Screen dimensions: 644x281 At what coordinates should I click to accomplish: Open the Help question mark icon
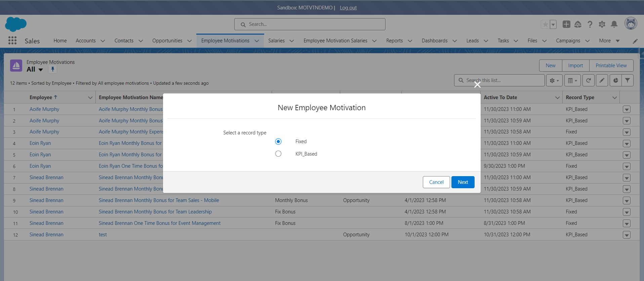point(590,24)
